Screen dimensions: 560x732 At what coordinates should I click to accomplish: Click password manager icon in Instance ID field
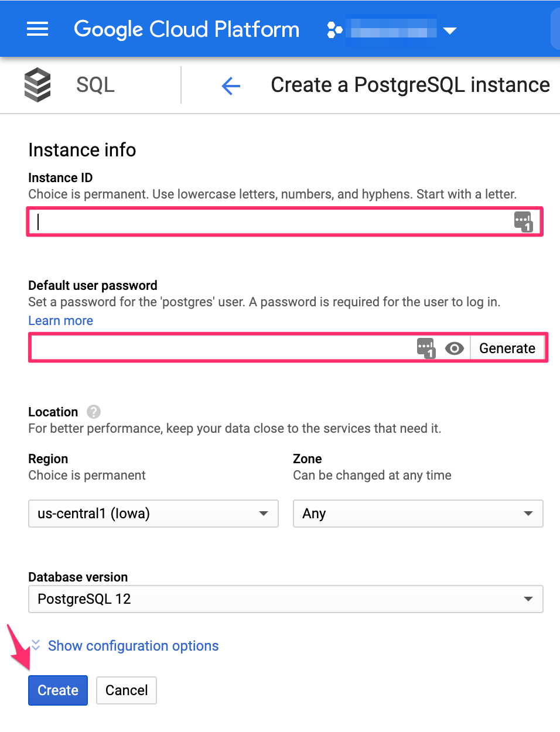click(x=523, y=221)
